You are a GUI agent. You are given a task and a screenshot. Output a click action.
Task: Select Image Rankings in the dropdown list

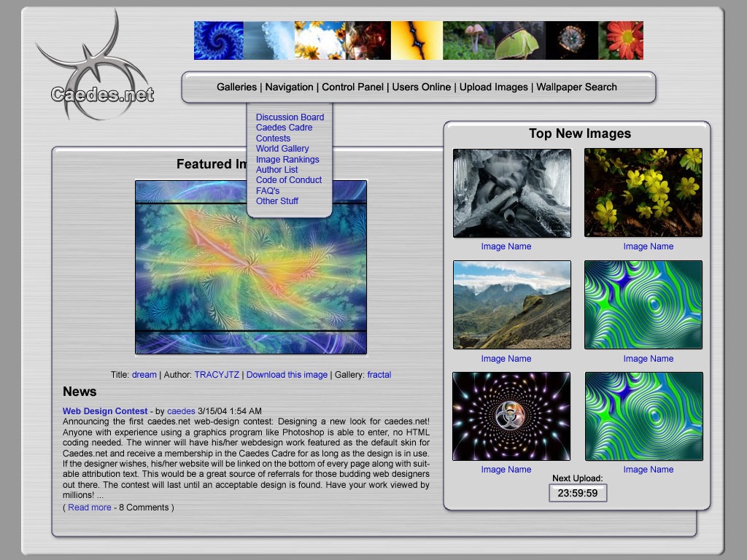287,160
